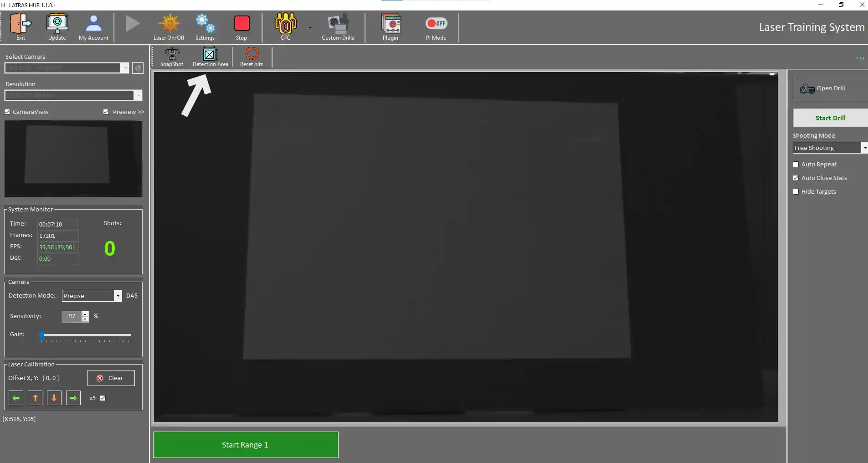Open Custom Drills

pyautogui.click(x=338, y=24)
